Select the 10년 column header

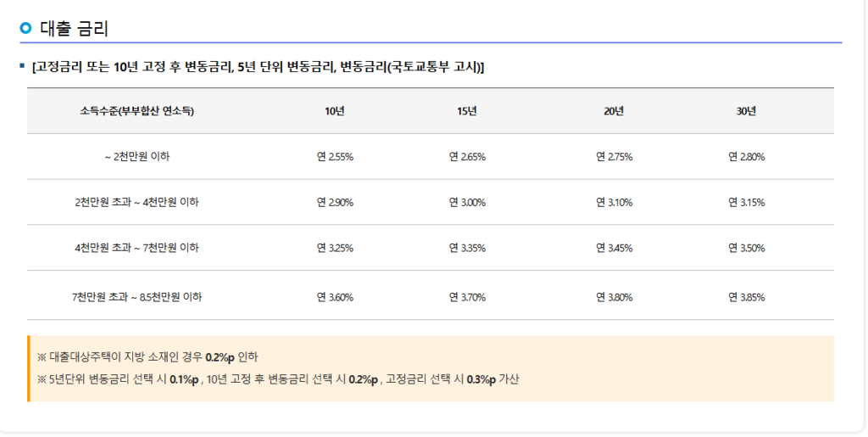tap(334, 111)
